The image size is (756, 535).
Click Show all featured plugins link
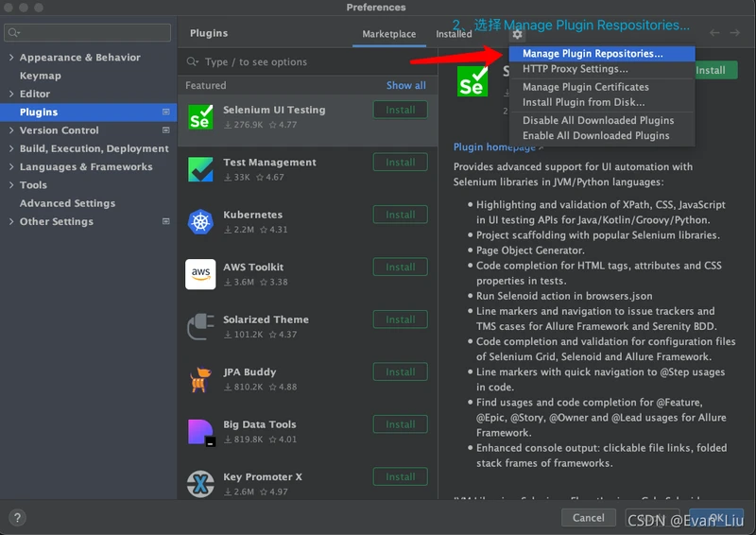pos(406,85)
